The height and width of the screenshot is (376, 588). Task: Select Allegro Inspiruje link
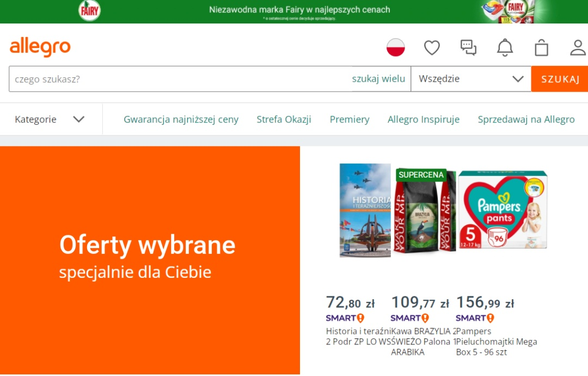[x=424, y=119]
